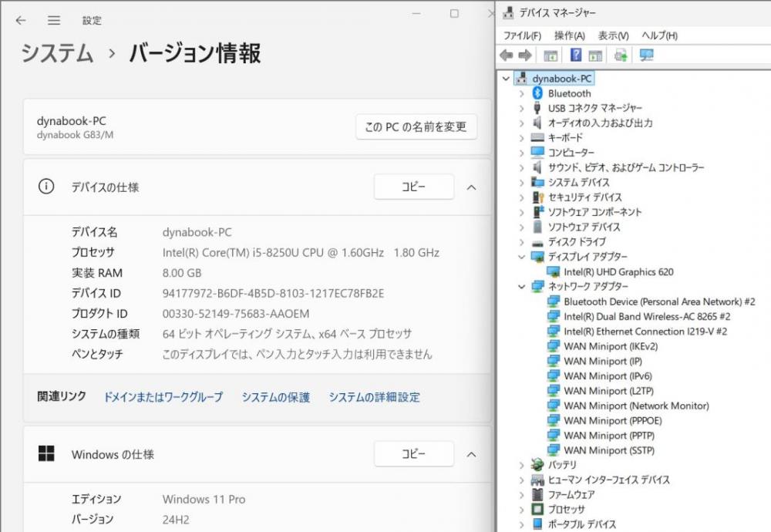Image resolution: width=771 pixels, height=532 pixels.
Task: Collapse the network adapters tree node
Action: 522,287
